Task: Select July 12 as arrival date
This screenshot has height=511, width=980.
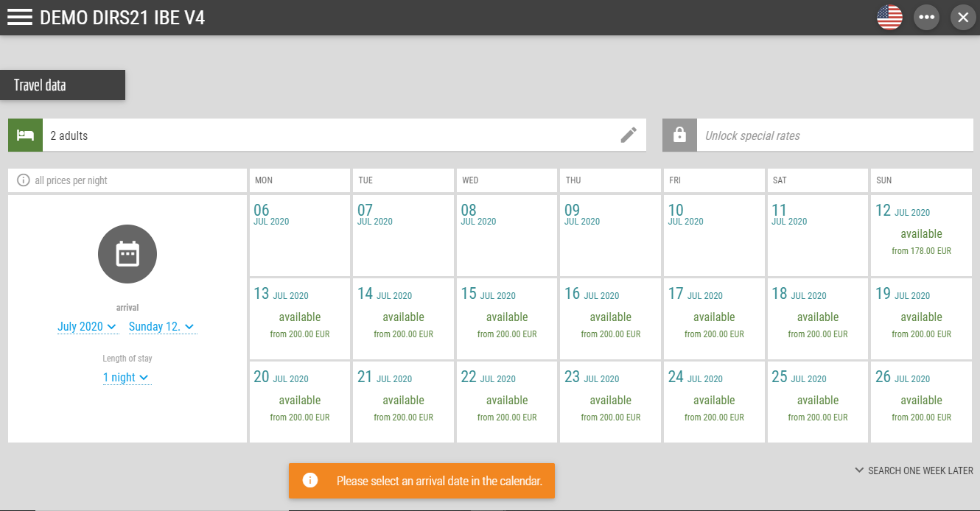Action: point(921,235)
